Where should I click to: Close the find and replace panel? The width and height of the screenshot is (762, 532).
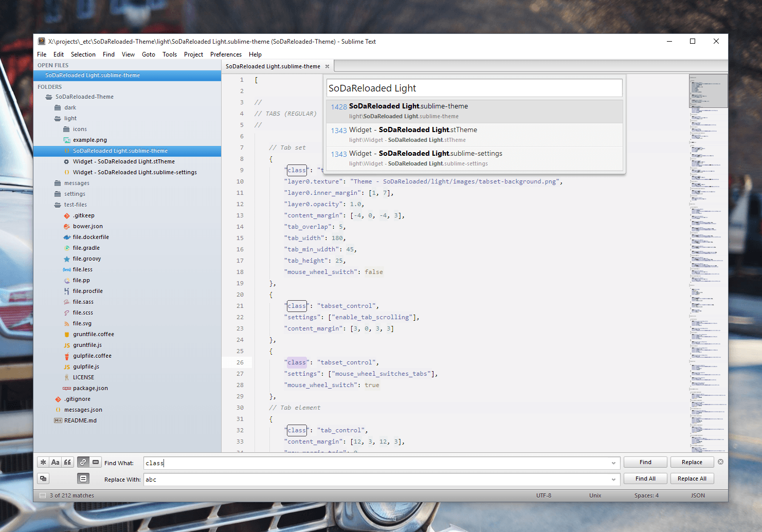point(721,462)
